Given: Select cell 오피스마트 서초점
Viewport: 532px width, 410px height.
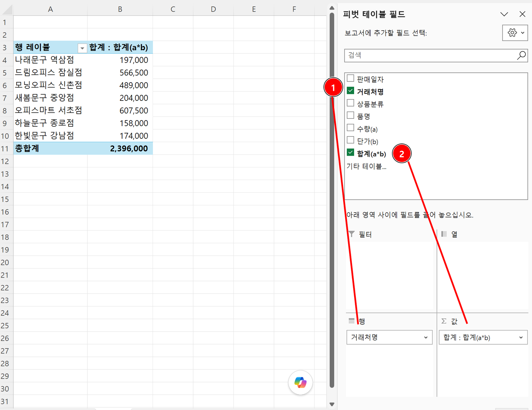Looking at the screenshot, I should tap(50, 110).
